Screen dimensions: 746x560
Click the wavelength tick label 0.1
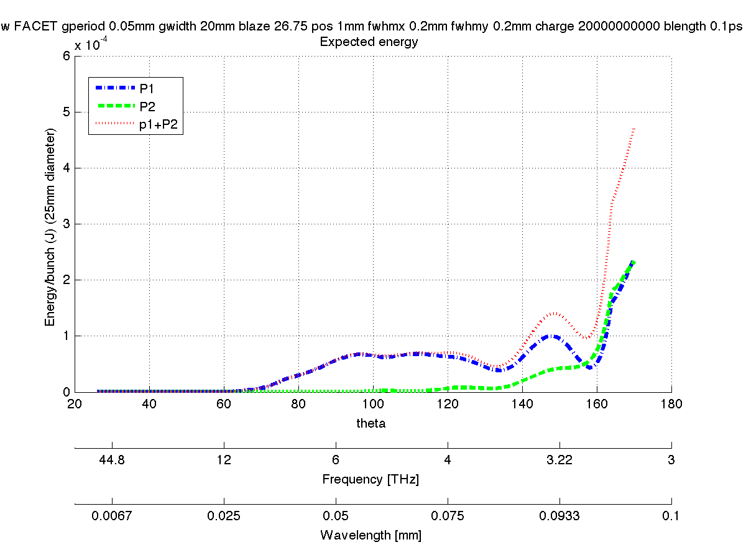coord(671,516)
